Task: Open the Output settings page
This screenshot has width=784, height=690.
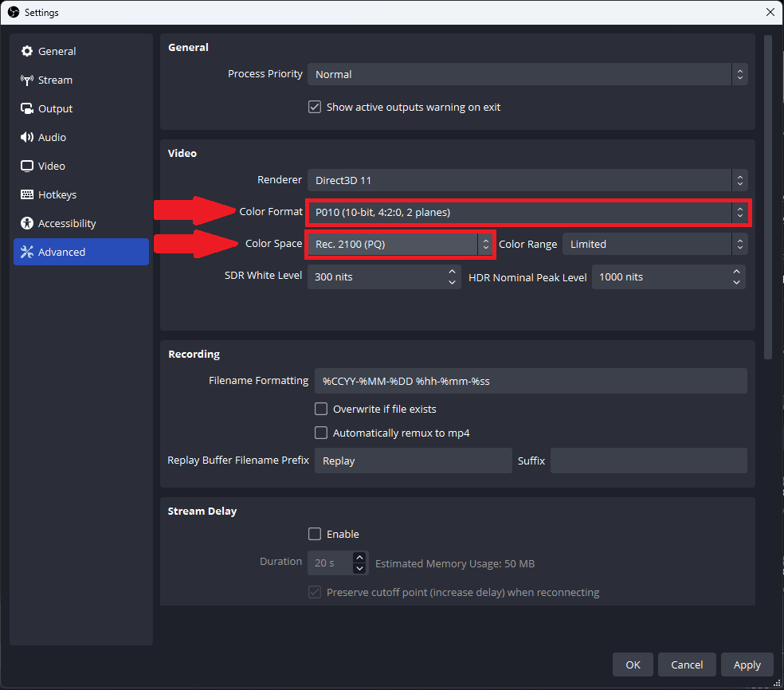Action: click(81, 108)
